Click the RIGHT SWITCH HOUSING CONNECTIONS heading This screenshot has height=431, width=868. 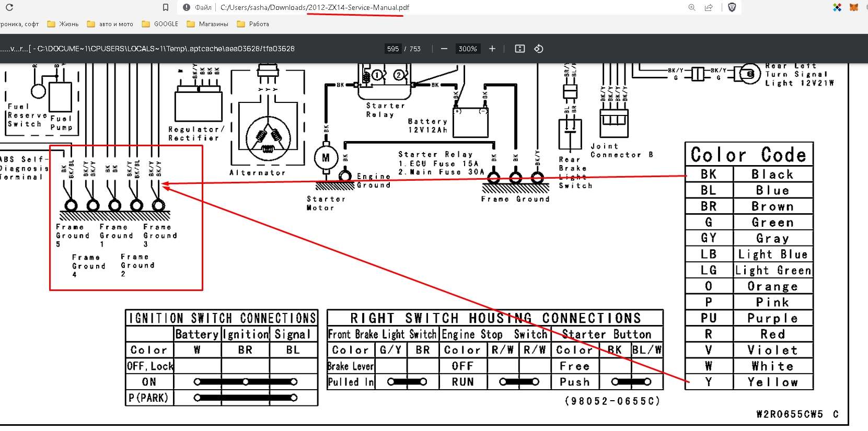pos(495,318)
